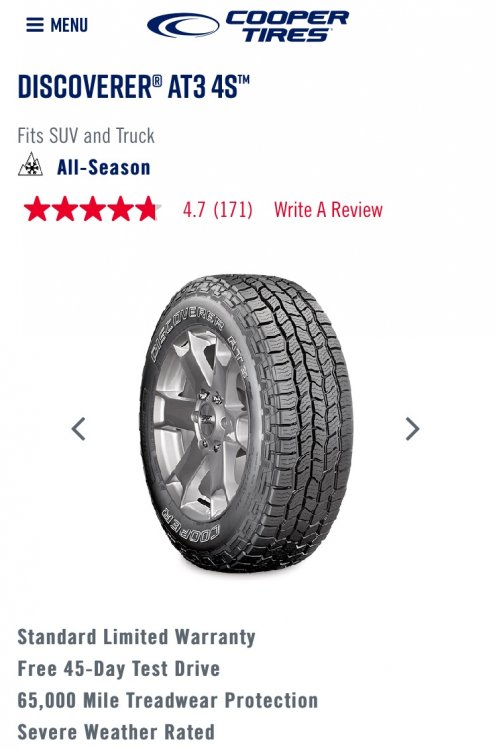Show next tire image with right chevron

click(x=412, y=429)
